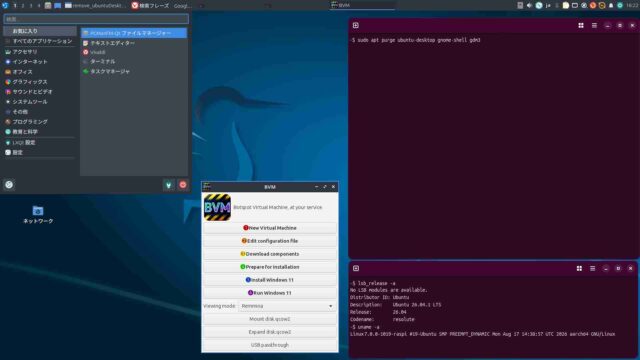Click the notification bell tray icon
This screenshot has height=360, width=640.
[611, 5]
